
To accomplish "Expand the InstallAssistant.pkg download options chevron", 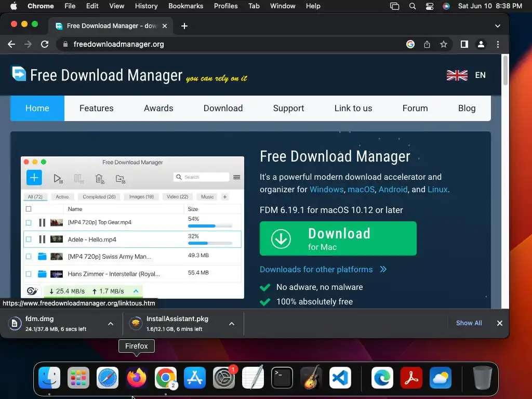I will tap(232, 324).
